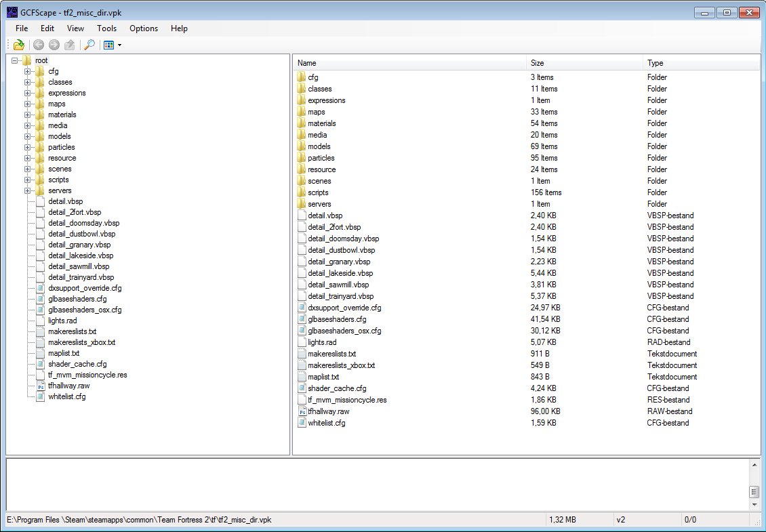Expand the cfg folder in tree
766x532 pixels.
[27, 71]
